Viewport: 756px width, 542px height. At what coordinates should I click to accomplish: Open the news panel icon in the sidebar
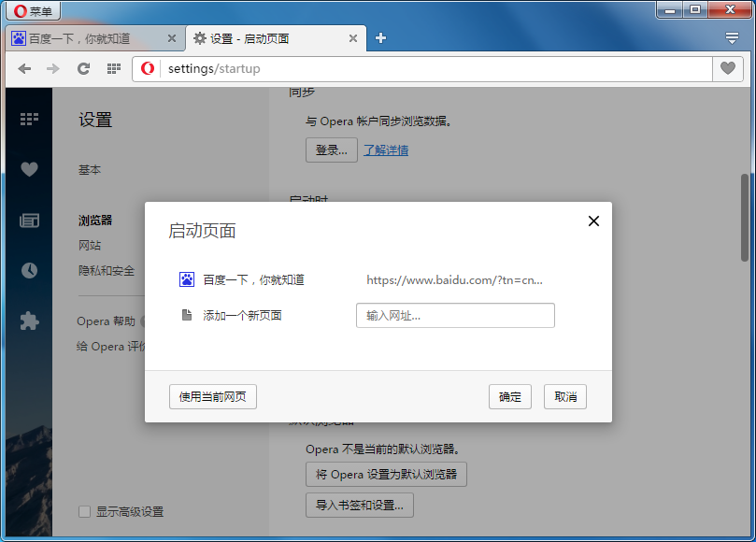[28, 220]
